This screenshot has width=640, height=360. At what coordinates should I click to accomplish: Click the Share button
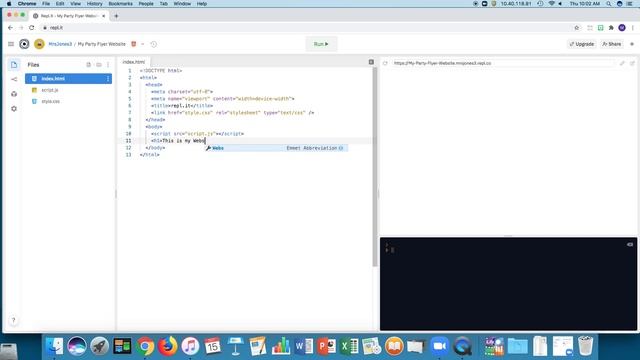pos(611,44)
